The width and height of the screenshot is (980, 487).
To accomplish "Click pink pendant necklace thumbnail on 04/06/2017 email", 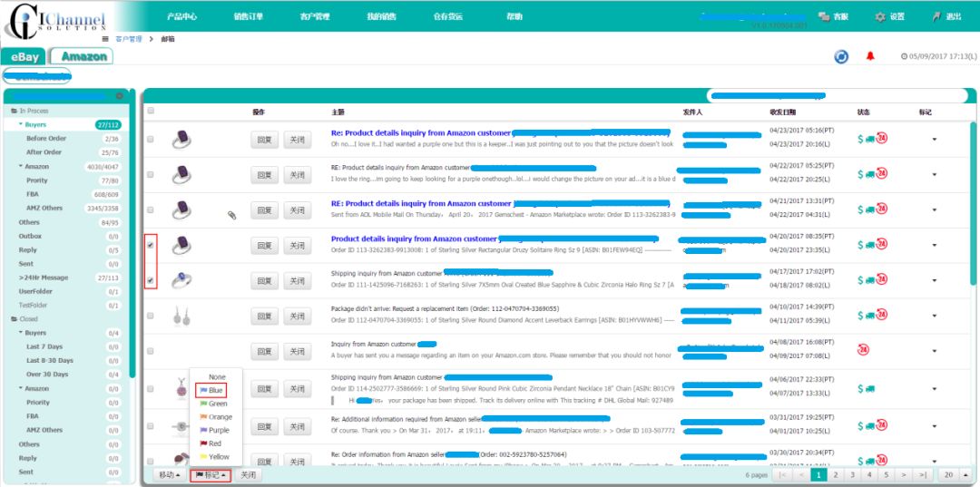I will (181, 389).
